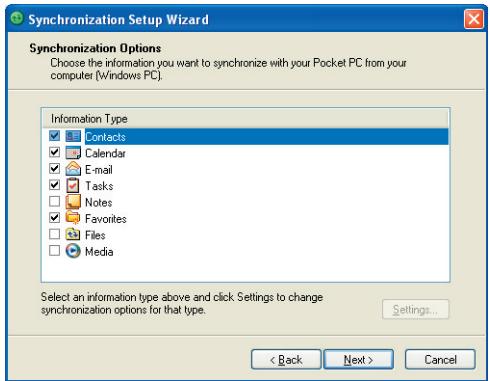
Task: Select the Notes row label
Action: [99, 202]
